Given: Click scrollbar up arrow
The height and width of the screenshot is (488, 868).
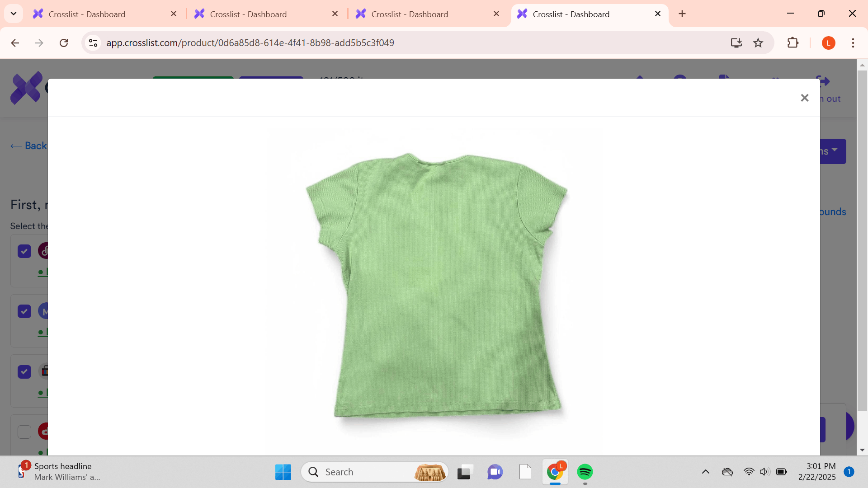Looking at the screenshot, I should tap(862, 65).
